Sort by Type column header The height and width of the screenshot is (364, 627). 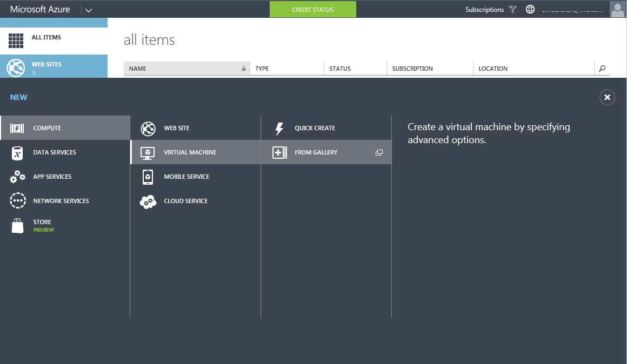[x=287, y=69]
